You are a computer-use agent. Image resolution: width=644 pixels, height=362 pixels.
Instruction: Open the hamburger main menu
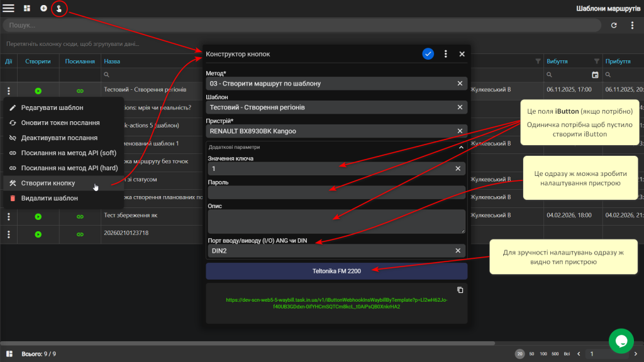tap(8, 8)
